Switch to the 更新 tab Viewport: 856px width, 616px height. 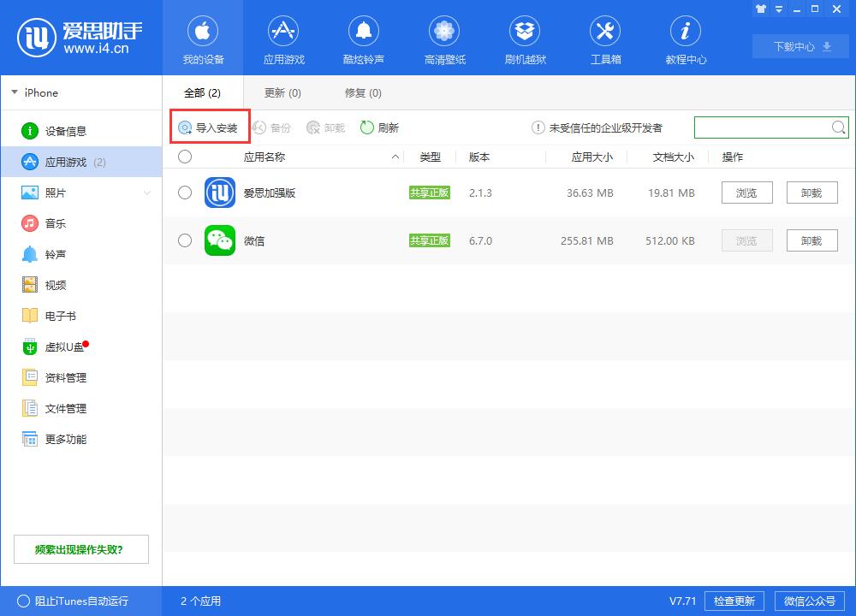[282, 92]
